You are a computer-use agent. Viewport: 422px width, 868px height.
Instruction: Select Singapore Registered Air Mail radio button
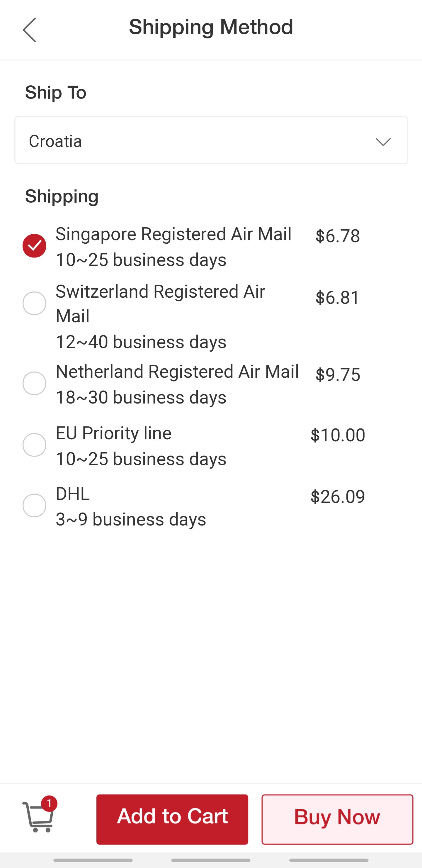tap(34, 246)
